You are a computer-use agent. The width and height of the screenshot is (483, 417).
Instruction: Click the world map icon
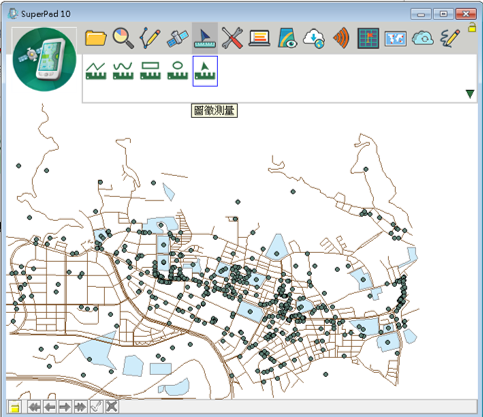click(x=396, y=39)
